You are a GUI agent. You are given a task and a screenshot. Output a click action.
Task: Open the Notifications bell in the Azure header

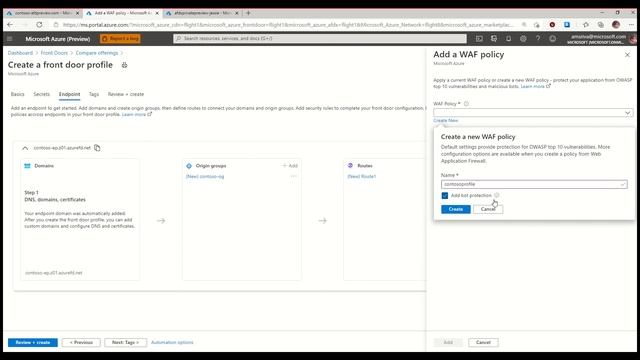tap(509, 39)
